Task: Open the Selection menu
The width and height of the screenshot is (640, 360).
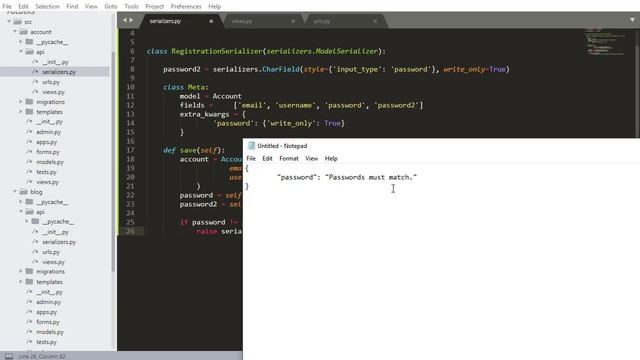Action: click(x=47, y=6)
